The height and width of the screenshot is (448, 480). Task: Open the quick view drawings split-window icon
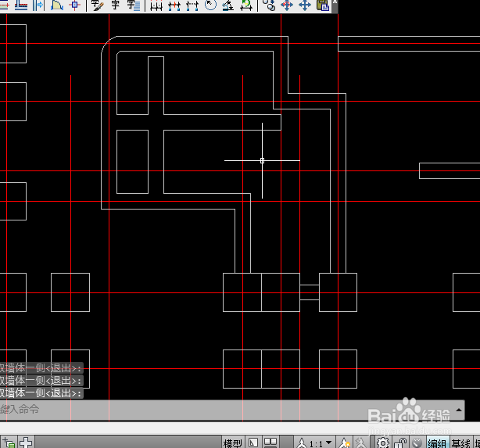click(x=270, y=443)
